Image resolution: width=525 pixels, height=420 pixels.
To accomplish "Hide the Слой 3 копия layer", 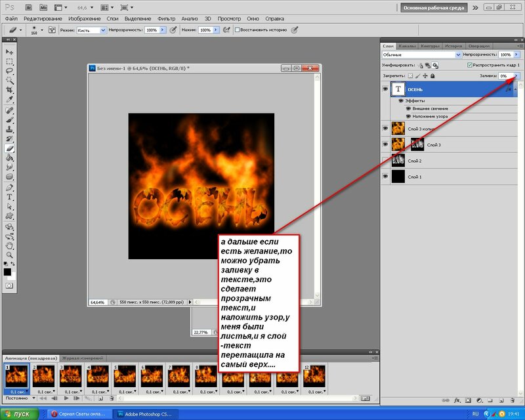I will [x=385, y=129].
